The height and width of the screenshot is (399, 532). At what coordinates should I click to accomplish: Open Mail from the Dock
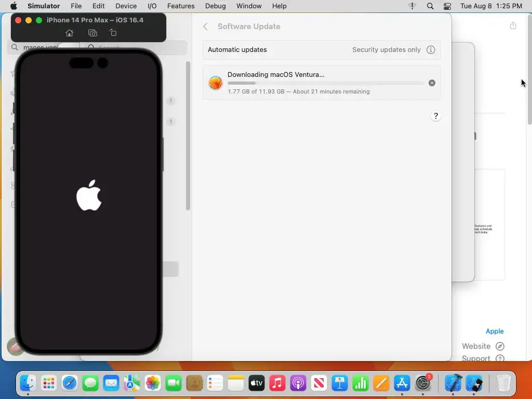click(111, 383)
